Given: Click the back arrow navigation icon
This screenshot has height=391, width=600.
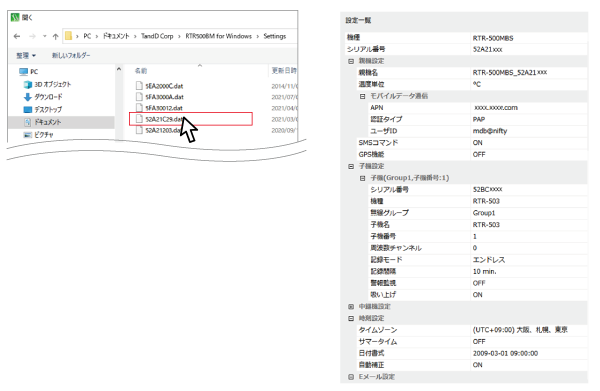Looking at the screenshot, I should tap(17, 36).
